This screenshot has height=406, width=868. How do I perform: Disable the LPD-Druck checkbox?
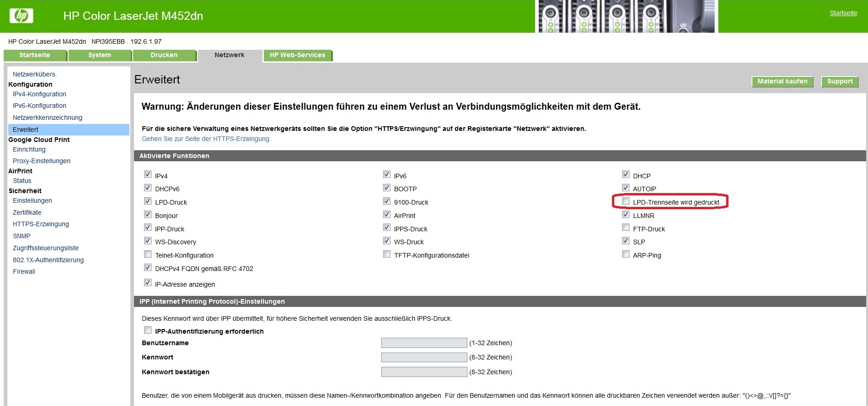(x=148, y=201)
